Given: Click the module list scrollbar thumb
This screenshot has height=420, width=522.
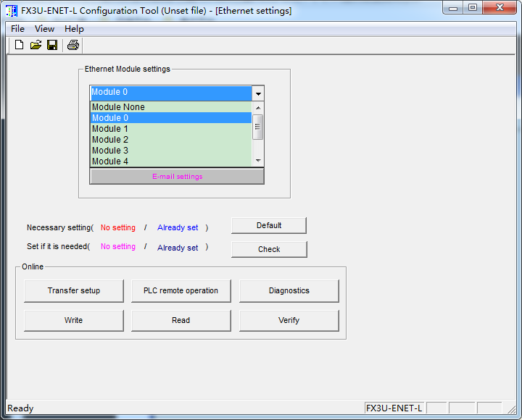Looking at the screenshot, I should point(257,127).
